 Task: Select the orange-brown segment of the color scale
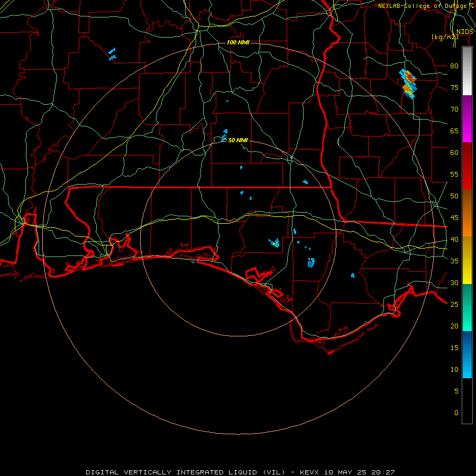[467, 213]
